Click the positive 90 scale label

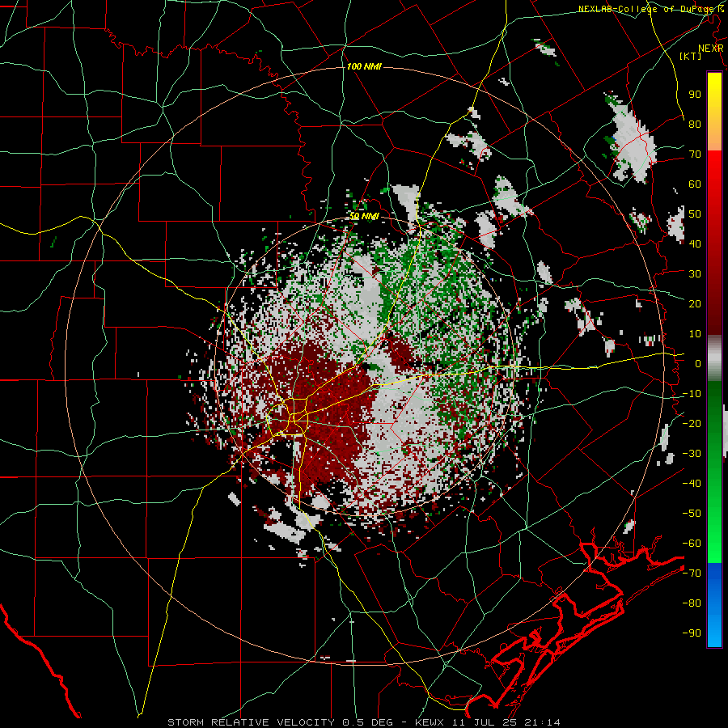tap(695, 95)
